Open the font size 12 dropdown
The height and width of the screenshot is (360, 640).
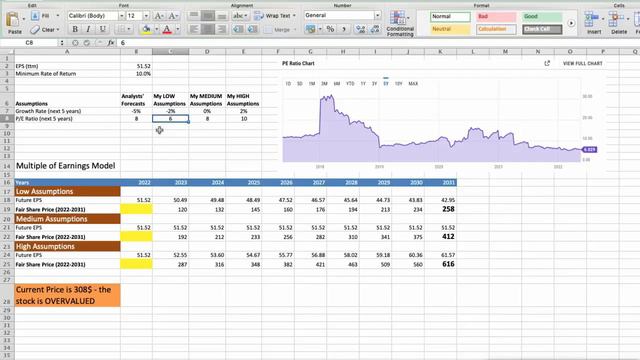pyautogui.click(x=146, y=16)
